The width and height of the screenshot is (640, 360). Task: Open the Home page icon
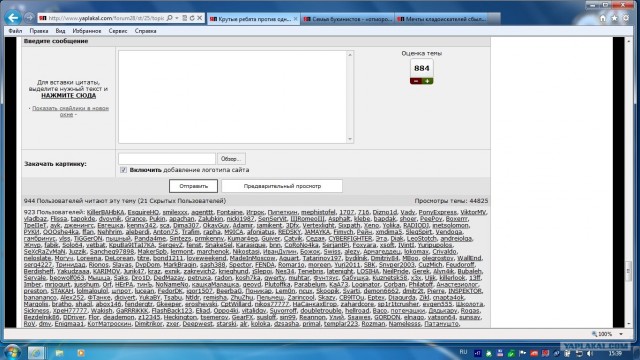(603, 18)
